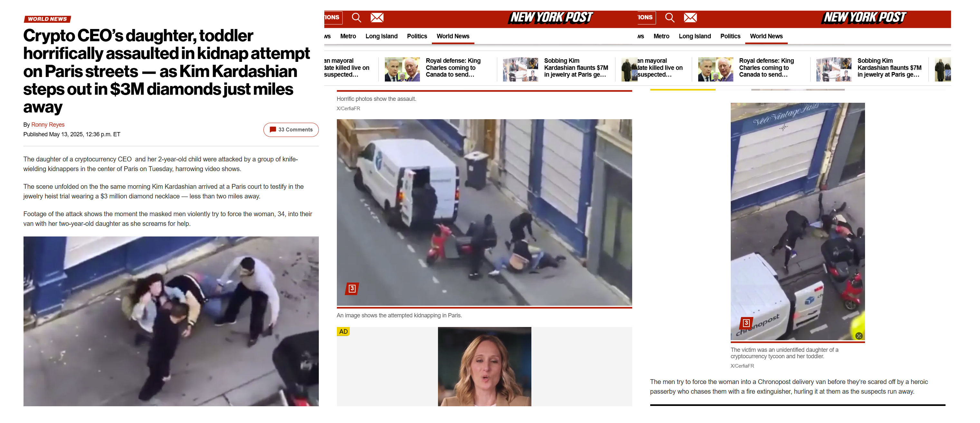Click the search icon in the middle panel header

pos(357,17)
